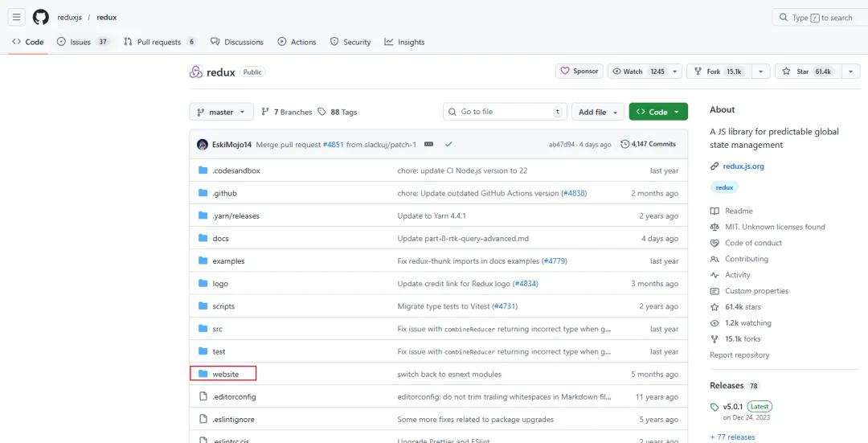Open the Fork options dropdown arrow
This screenshot has height=443, width=868.
click(x=762, y=72)
